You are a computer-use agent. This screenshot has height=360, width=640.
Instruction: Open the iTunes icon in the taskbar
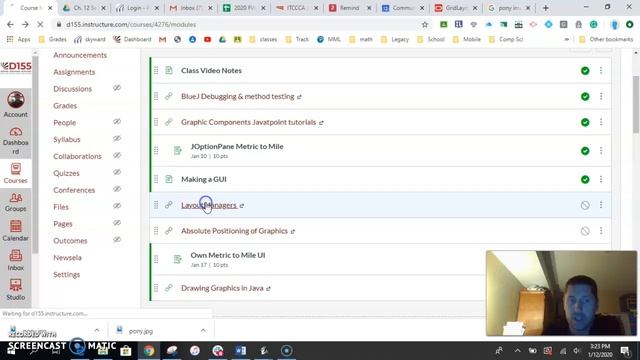coord(195,350)
